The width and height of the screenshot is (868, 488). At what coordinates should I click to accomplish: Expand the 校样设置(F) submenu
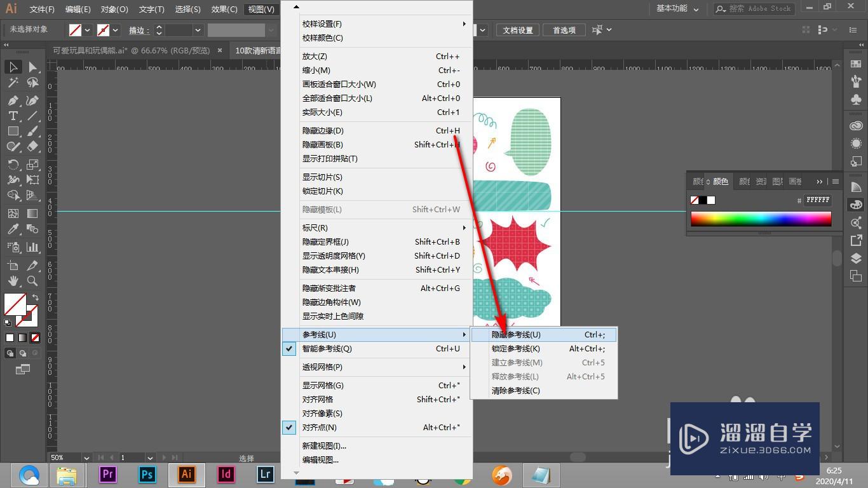point(377,24)
